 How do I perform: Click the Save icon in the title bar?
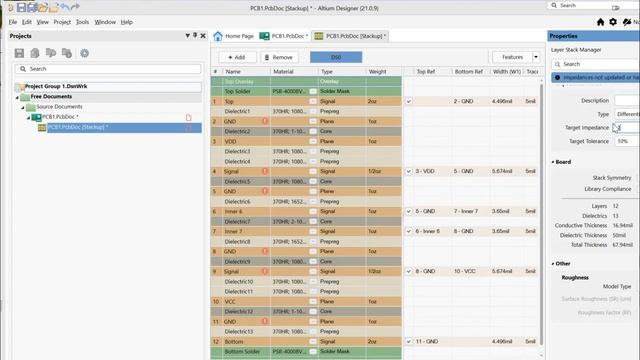(21, 7)
